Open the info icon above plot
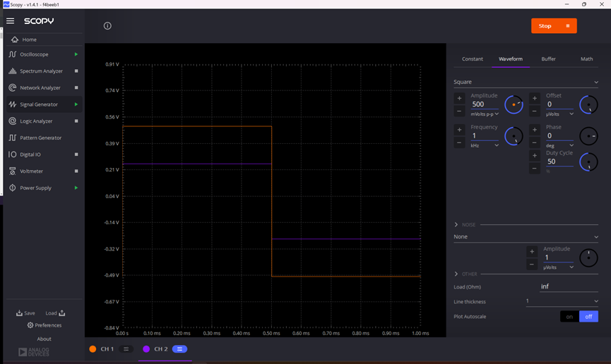Image resolution: width=611 pixels, height=364 pixels. [x=107, y=26]
